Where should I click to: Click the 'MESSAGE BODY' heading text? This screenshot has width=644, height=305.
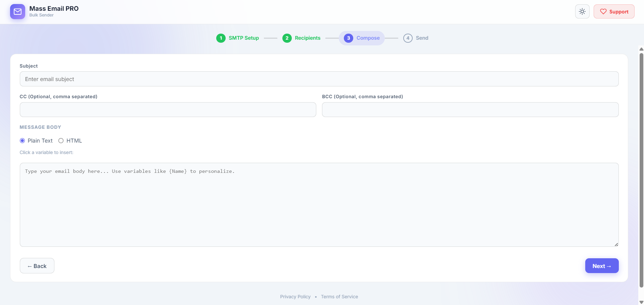(40, 127)
